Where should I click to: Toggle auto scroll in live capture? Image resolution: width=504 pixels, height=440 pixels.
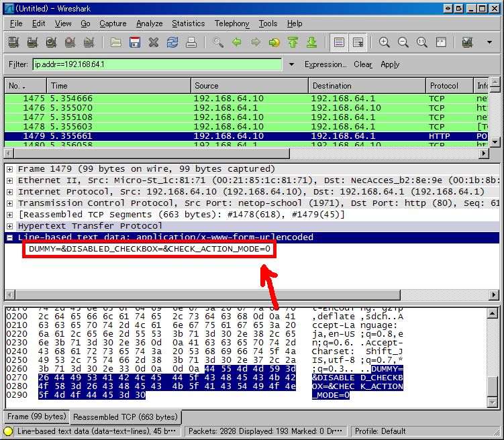click(x=358, y=42)
